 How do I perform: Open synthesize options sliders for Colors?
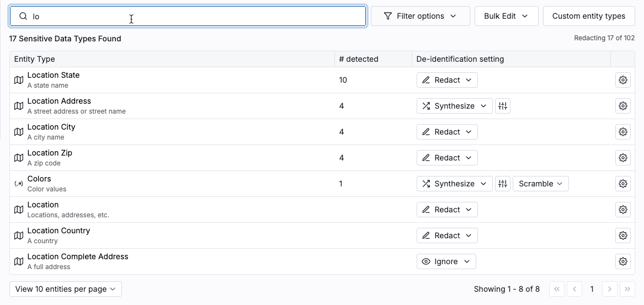502,184
